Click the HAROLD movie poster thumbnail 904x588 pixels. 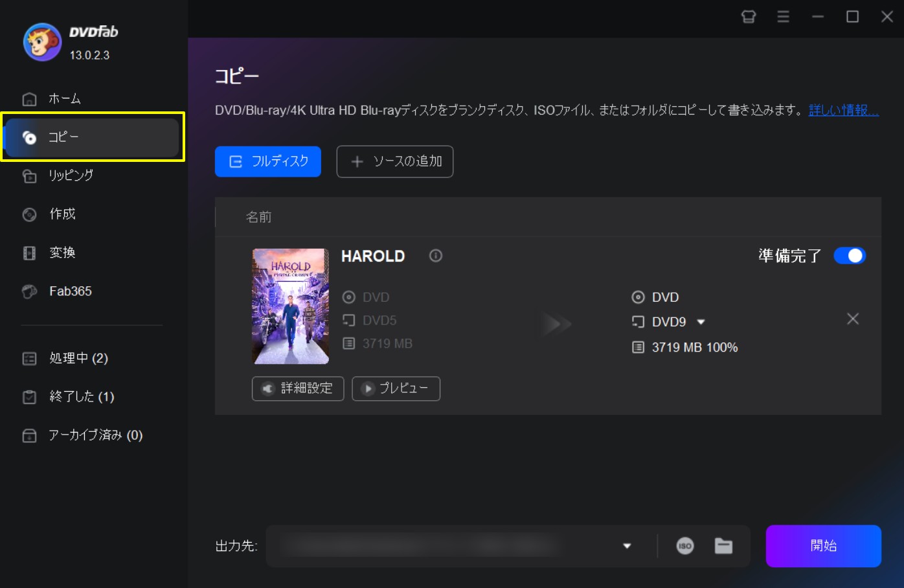click(290, 306)
